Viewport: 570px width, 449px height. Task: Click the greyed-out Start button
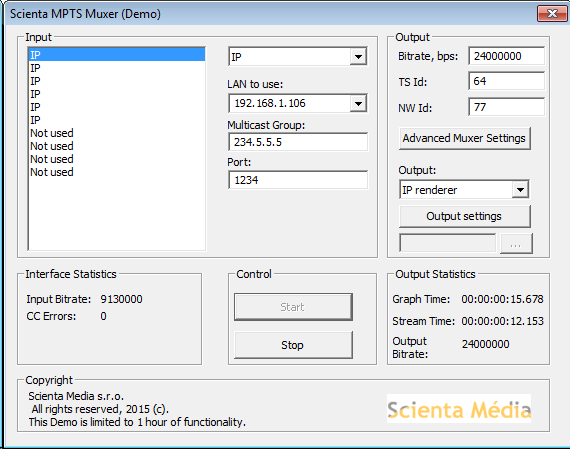click(293, 307)
